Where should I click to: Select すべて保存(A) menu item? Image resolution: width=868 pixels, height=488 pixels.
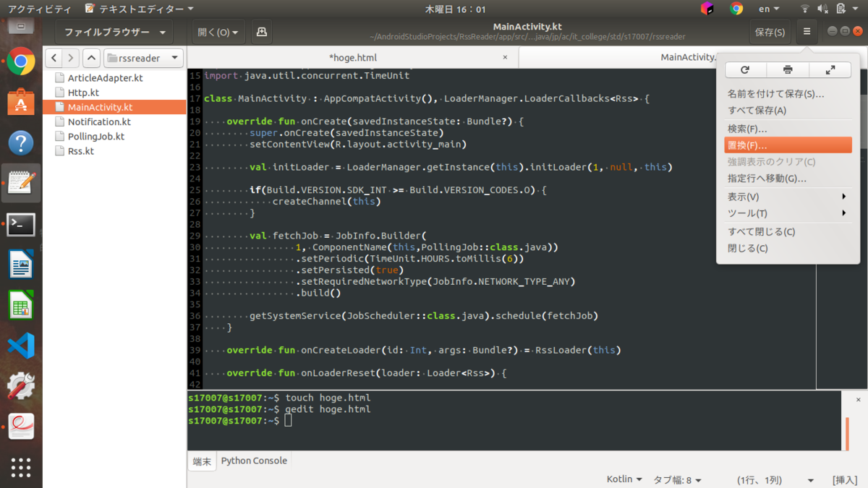788,111
